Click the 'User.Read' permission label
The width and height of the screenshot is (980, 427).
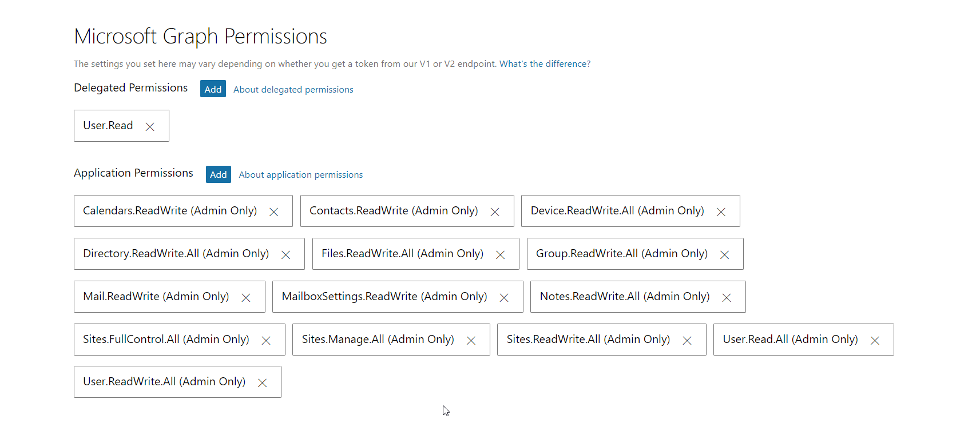pyautogui.click(x=108, y=126)
